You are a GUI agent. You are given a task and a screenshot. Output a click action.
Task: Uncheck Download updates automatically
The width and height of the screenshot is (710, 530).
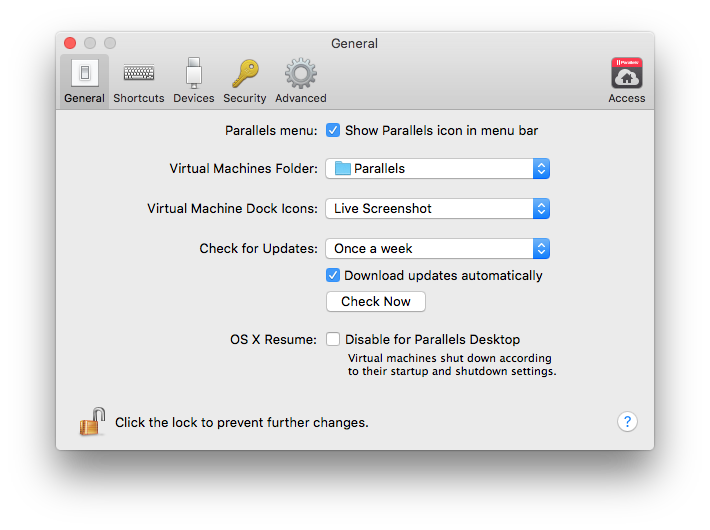pyautogui.click(x=333, y=275)
